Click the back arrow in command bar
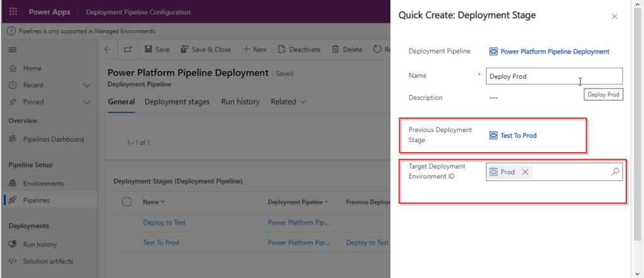Image resolution: width=644 pixels, height=278 pixels. [x=108, y=50]
